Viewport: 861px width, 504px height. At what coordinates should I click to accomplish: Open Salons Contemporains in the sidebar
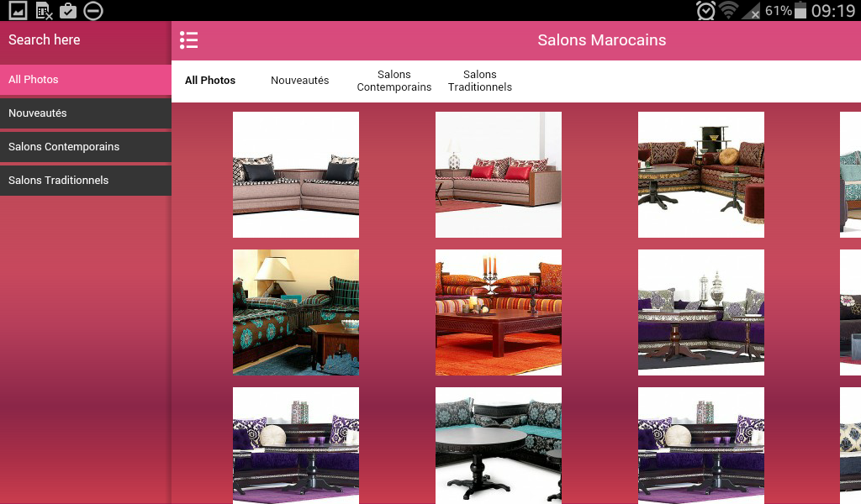point(86,146)
